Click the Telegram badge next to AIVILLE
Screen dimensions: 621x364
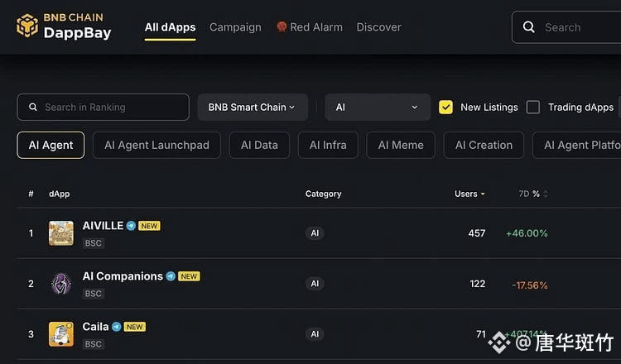131,226
